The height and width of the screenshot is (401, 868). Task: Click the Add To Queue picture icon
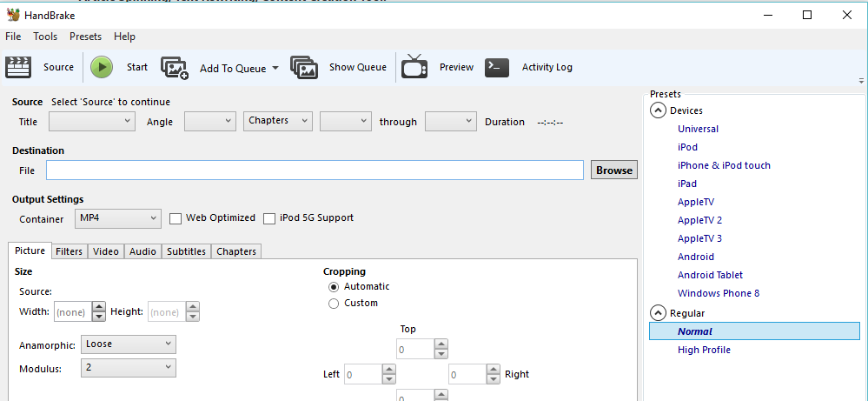175,68
